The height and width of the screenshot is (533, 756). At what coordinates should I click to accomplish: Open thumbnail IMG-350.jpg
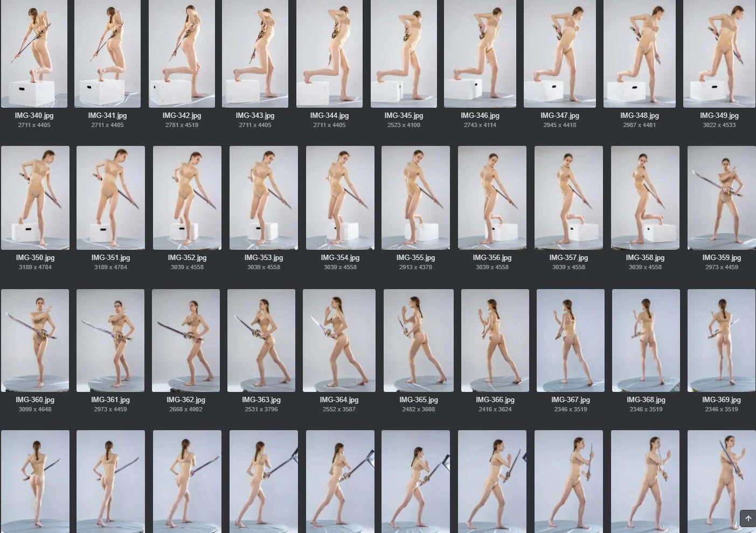(x=35, y=198)
